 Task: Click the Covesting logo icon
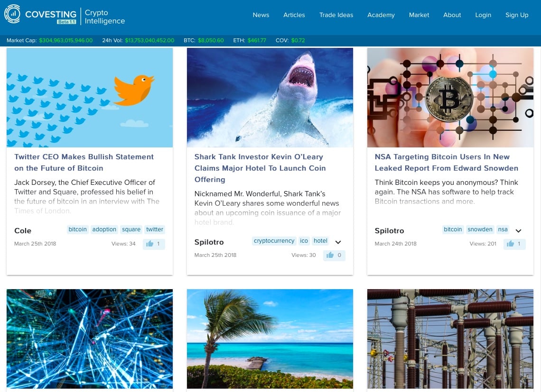tap(12, 14)
